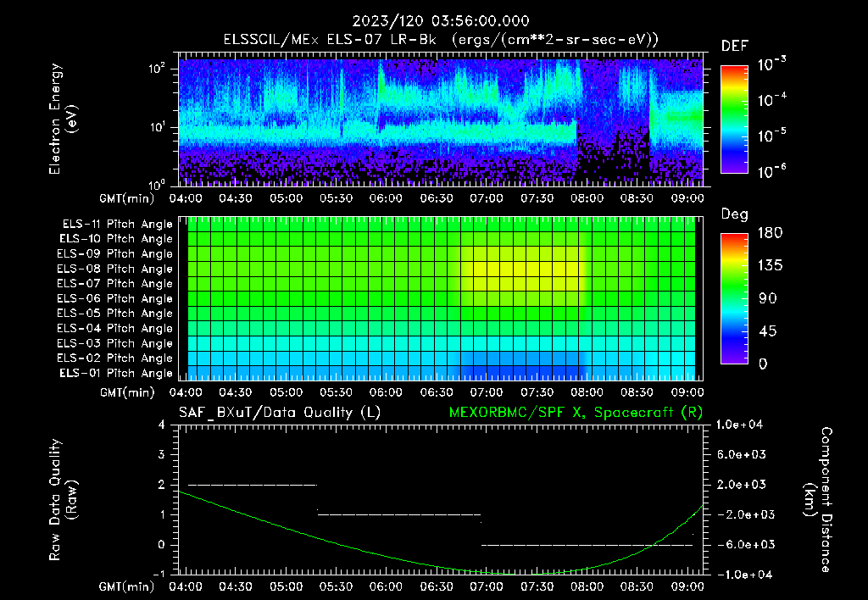The image size is (868, 600).
Task: Click the 45 tick on Deg scale
Action: pos(768,331)
